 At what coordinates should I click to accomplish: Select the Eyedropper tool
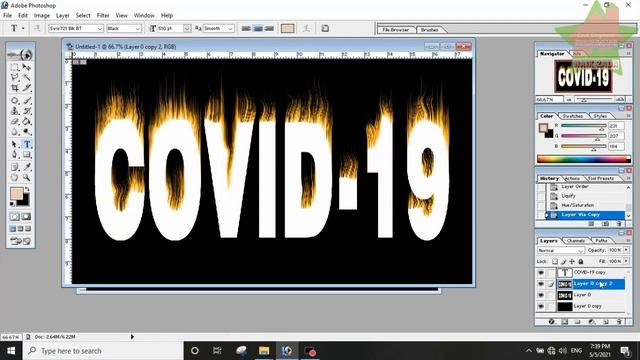(27, 167)
